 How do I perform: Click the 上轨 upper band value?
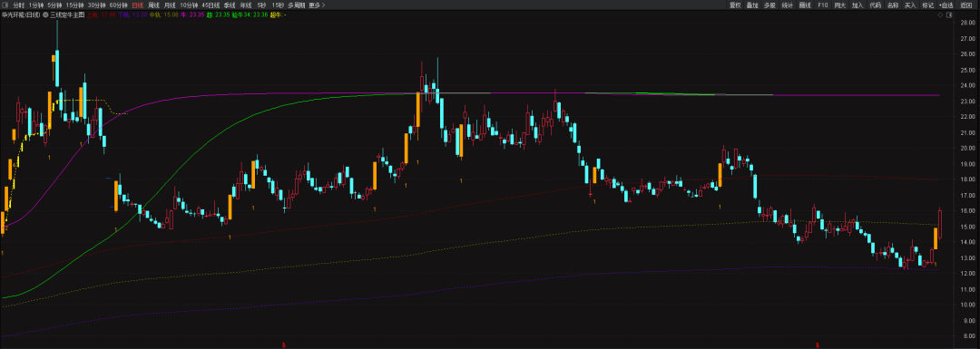pos(102,15)
